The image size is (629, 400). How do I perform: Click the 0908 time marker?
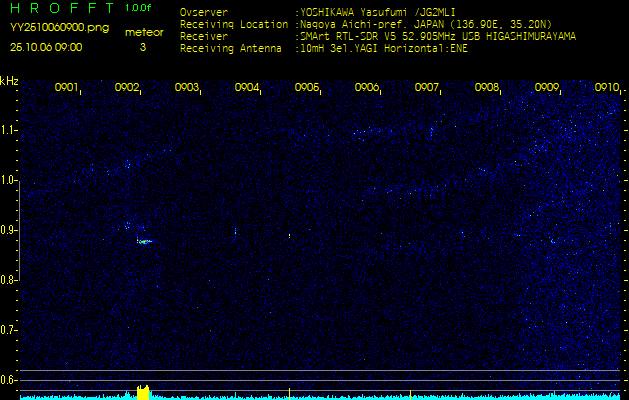point(487,87)
